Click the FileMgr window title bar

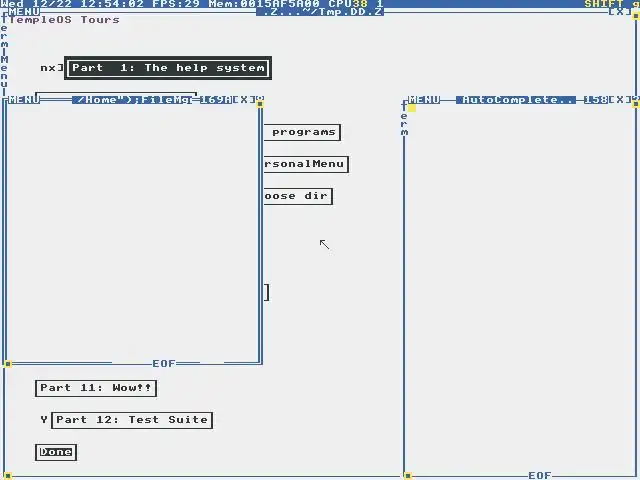132,100
